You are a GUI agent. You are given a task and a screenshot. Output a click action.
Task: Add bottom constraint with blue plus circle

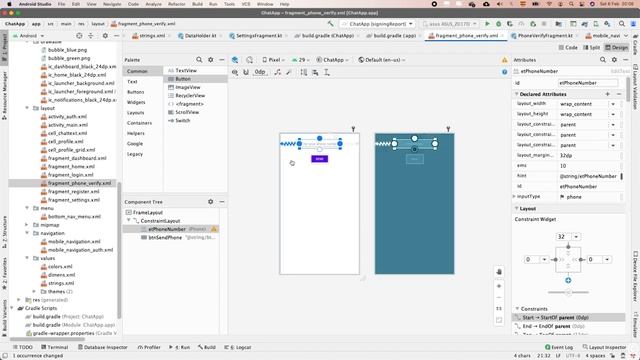coord(568,280)
